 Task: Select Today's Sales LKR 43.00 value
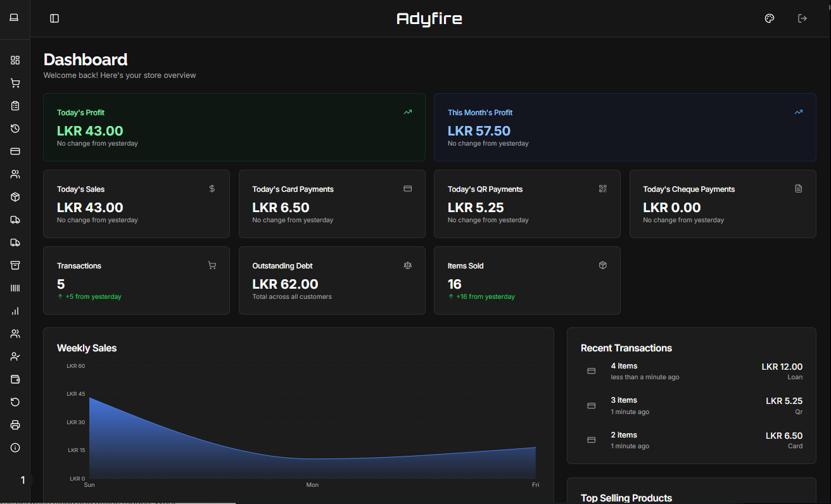pos(90,208)
